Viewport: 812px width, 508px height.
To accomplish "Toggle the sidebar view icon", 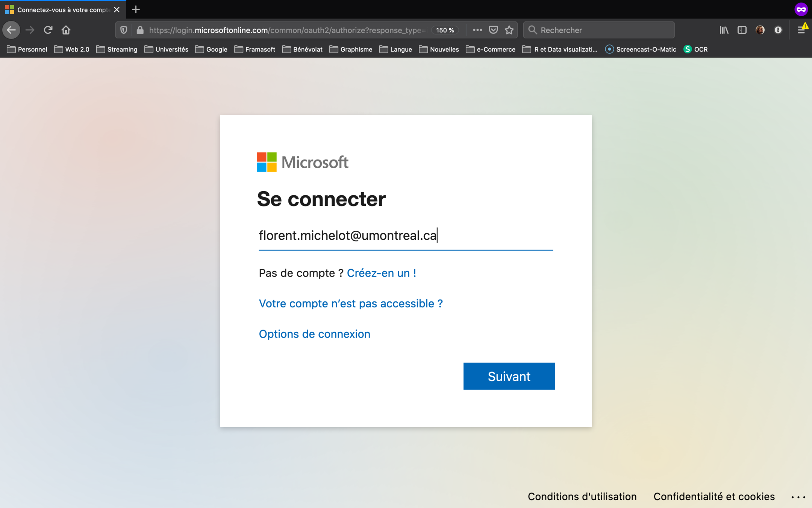I will coord(742,30).
